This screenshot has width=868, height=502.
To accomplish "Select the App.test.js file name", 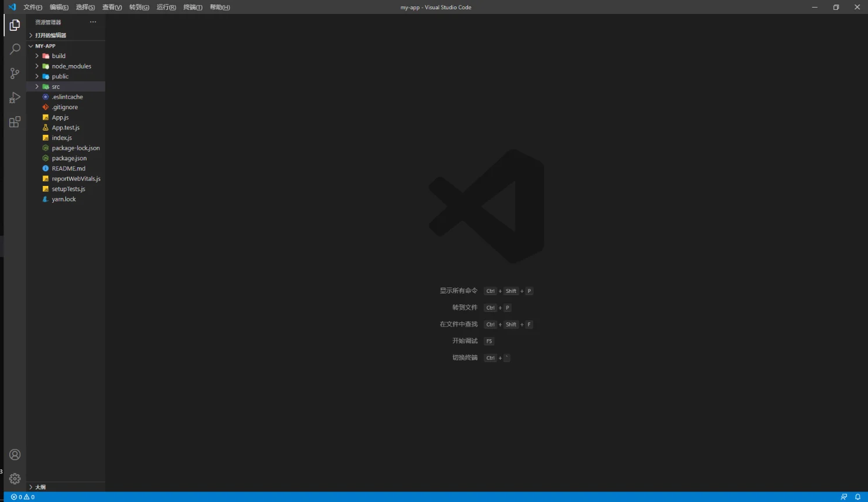I will (66, 128).
